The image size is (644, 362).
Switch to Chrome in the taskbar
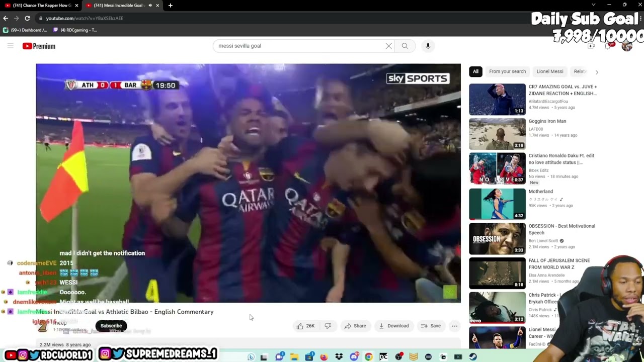coord(369,357)
